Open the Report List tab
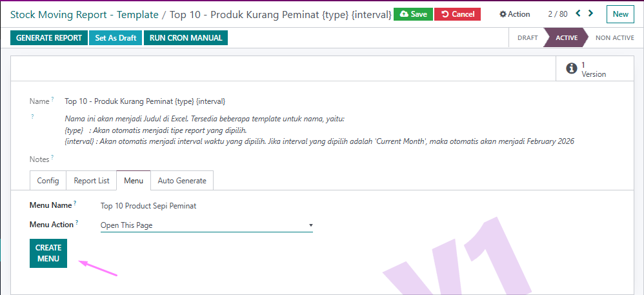Screen dimensions: 644x295 pyautogui.click(x=92, y=181)
